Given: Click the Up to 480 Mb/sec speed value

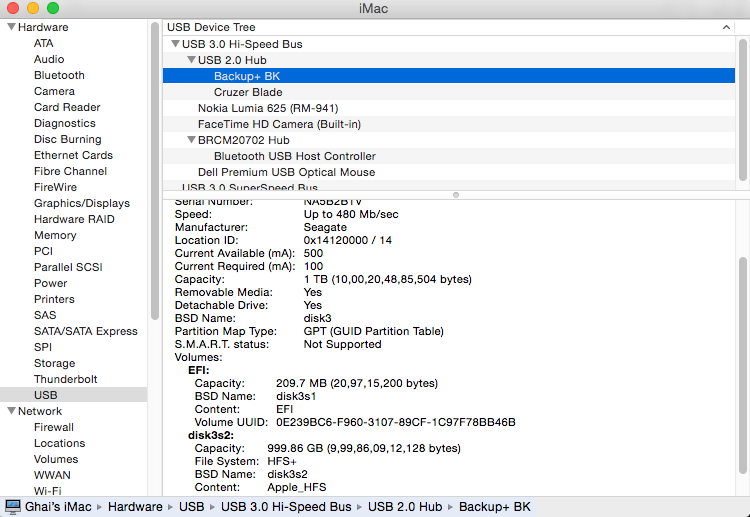Looking at the screenshot, I should 351,214.
